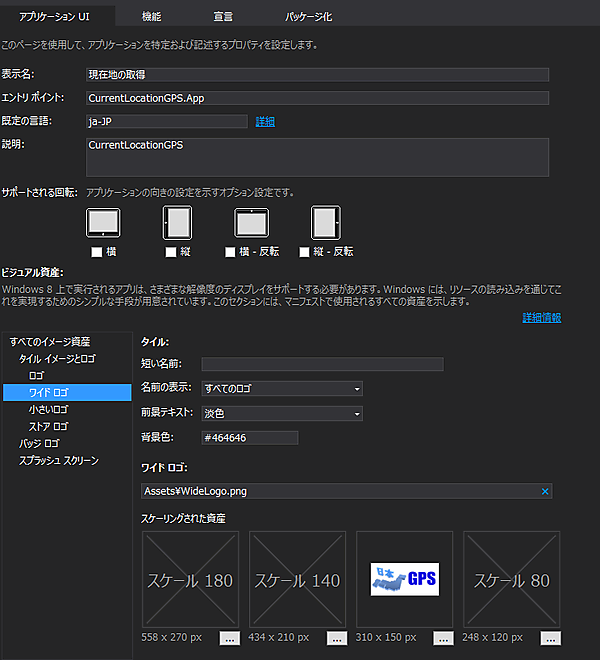
Task: Open the 名前の表示 dropdown
Action: point(281,388)
